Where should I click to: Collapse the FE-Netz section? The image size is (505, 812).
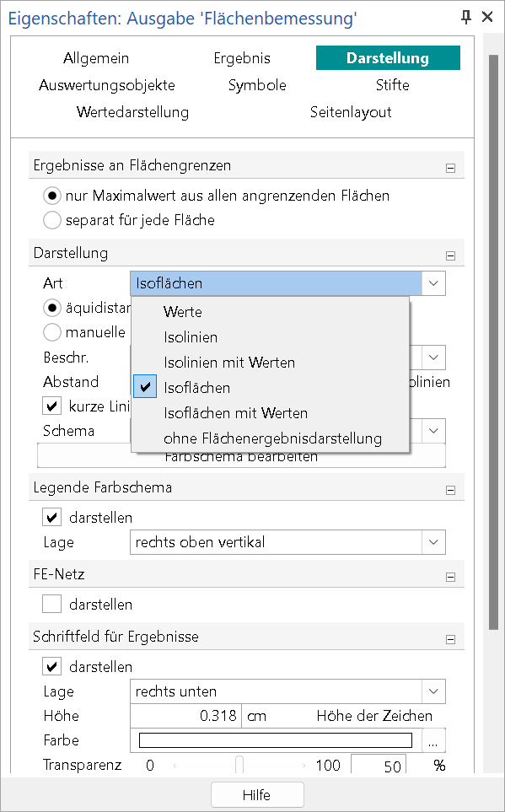[450, 577]
